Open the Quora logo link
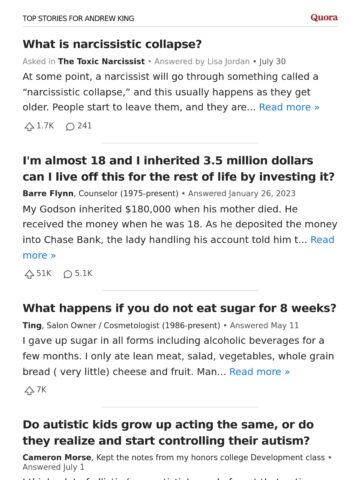Screen dimensions: 360x480 click(324, 17)
